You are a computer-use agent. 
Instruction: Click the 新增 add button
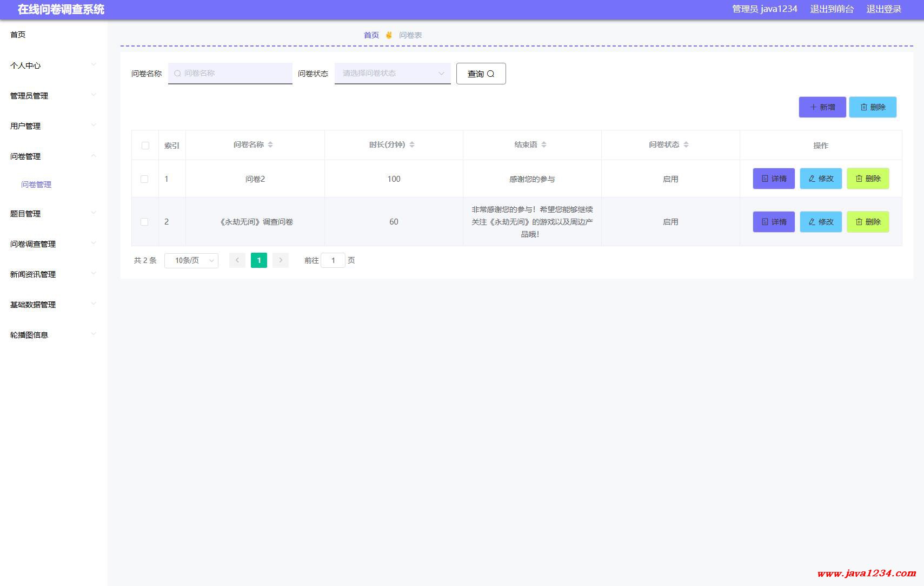click(x=822, y=107)
